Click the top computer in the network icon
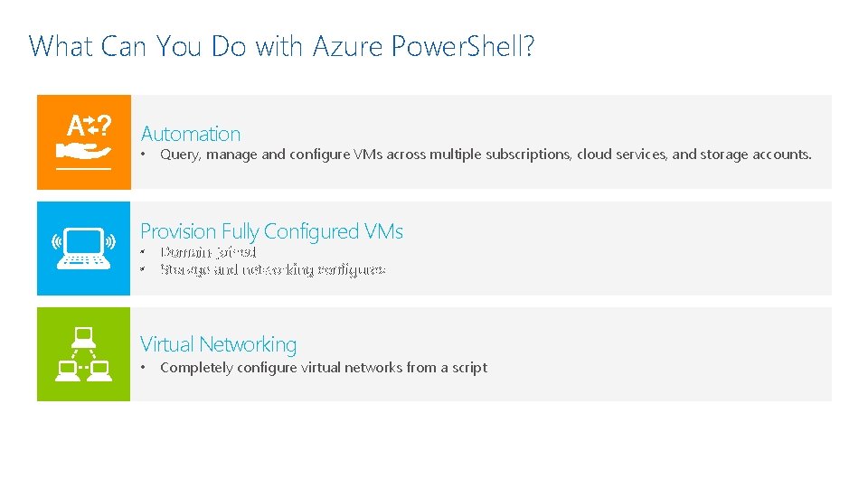Screen dimensions: 868x488 [x=83, y=337]
